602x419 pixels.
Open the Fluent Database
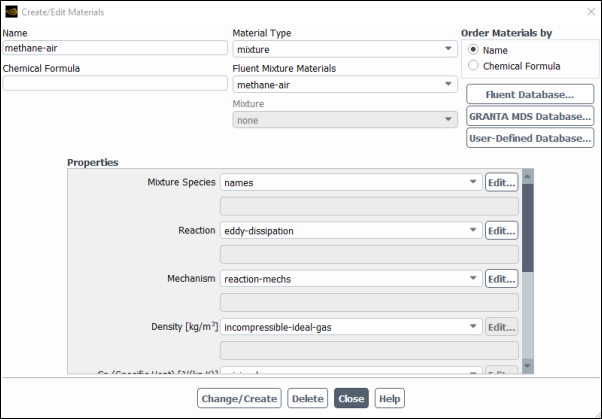click(x=529, y=94)
